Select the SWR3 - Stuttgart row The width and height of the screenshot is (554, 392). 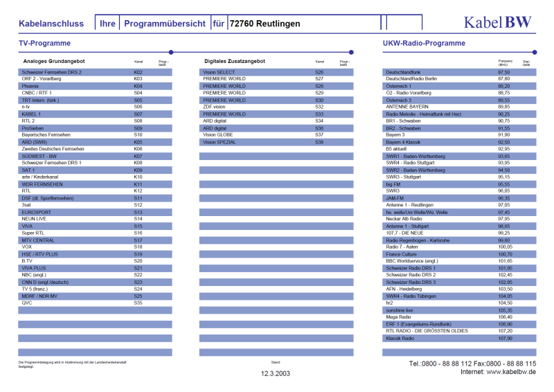point(459,177)
